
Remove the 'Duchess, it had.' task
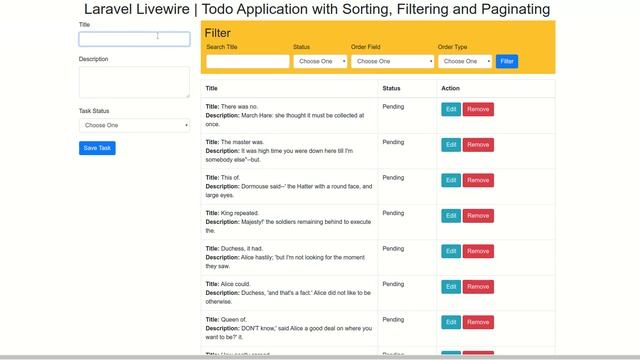coord(478,251)
